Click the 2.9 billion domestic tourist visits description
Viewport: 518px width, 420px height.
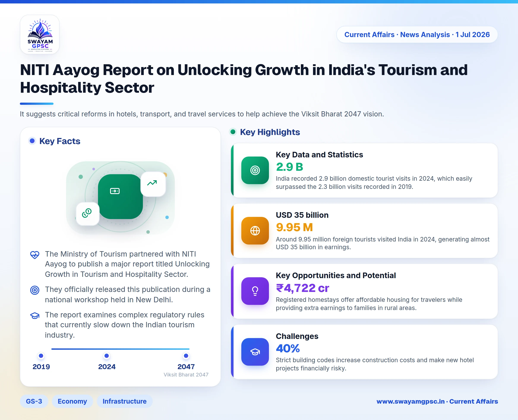tap(374, 183)
